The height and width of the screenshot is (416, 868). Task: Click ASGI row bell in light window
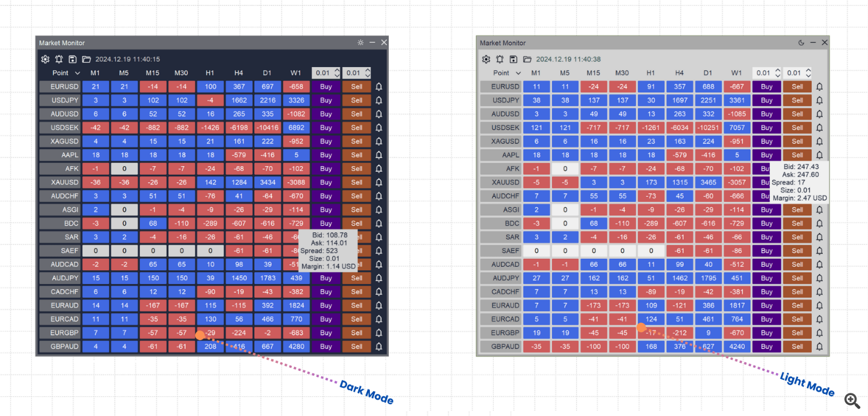point(820,209)
